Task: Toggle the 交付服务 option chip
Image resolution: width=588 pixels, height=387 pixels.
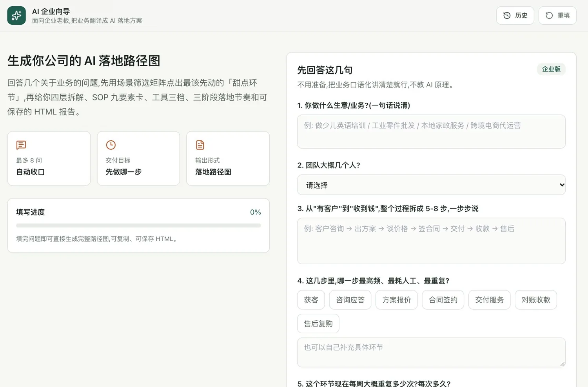Action: coord(489,300)
